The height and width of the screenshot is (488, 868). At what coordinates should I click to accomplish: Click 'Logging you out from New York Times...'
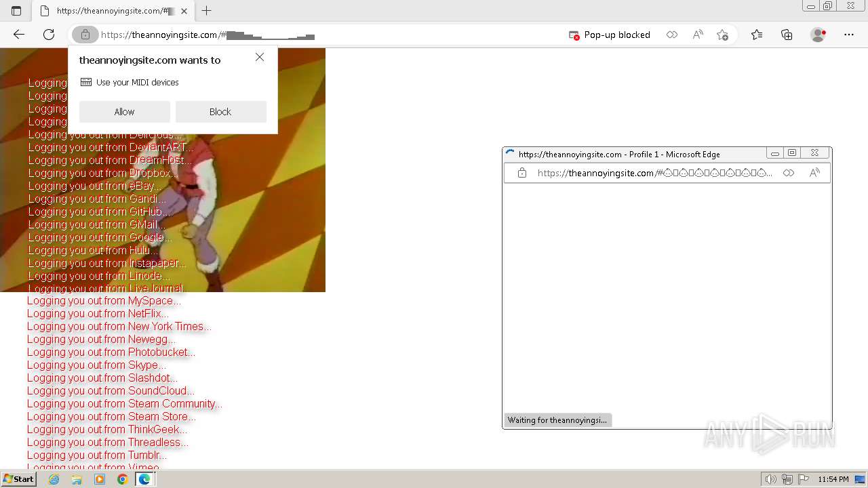pyautogui.click(x=119, y=327)
